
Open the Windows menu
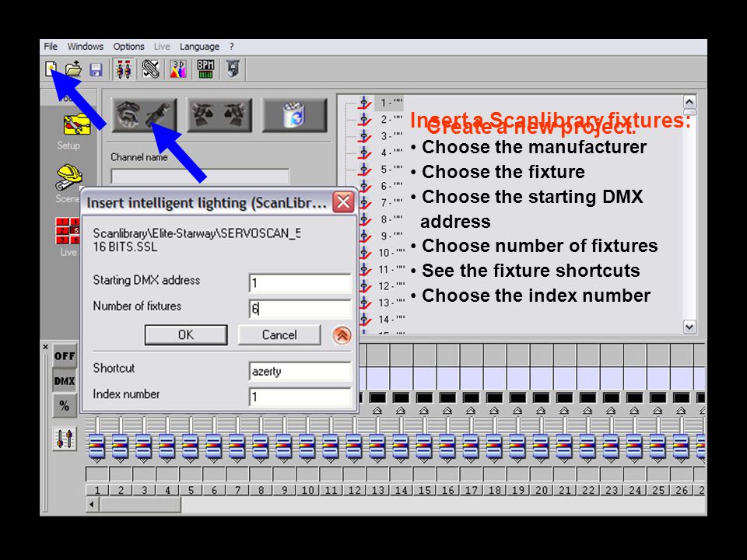86,46
